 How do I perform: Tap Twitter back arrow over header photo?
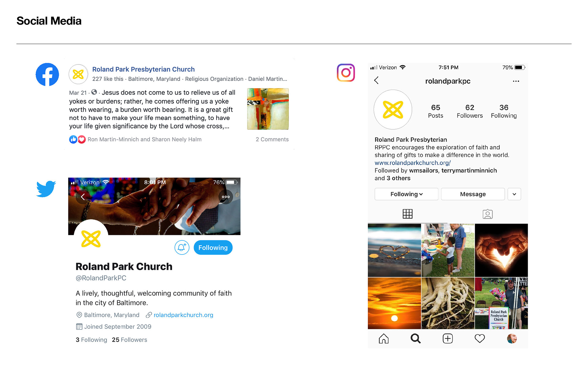tap(83, 197)
